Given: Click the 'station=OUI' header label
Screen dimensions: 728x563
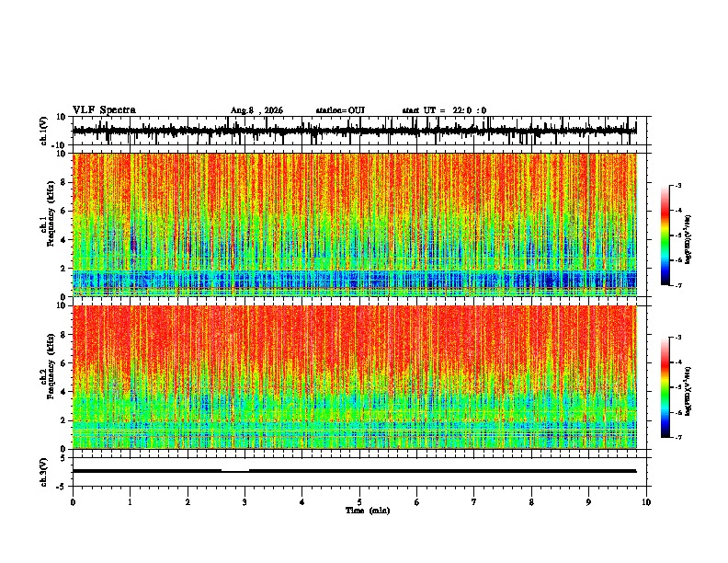Looking at the screenshot, I should [340, 110].
